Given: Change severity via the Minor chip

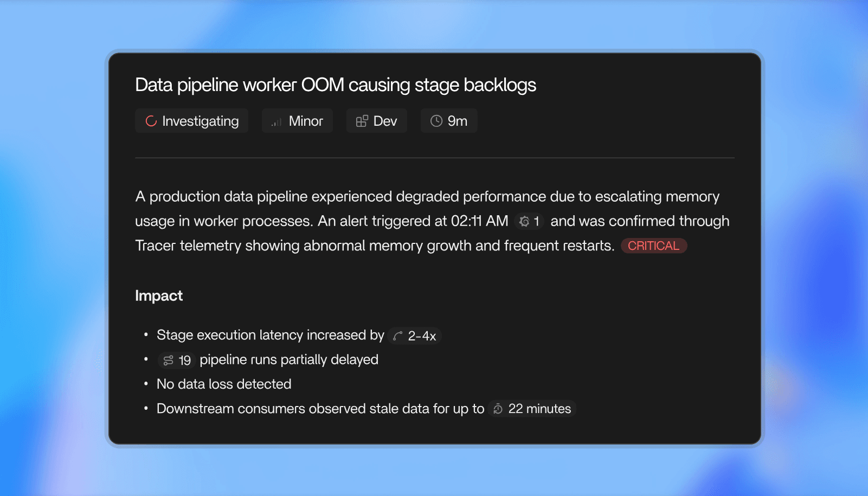Looking at the screenshot, I should point(297,121).
